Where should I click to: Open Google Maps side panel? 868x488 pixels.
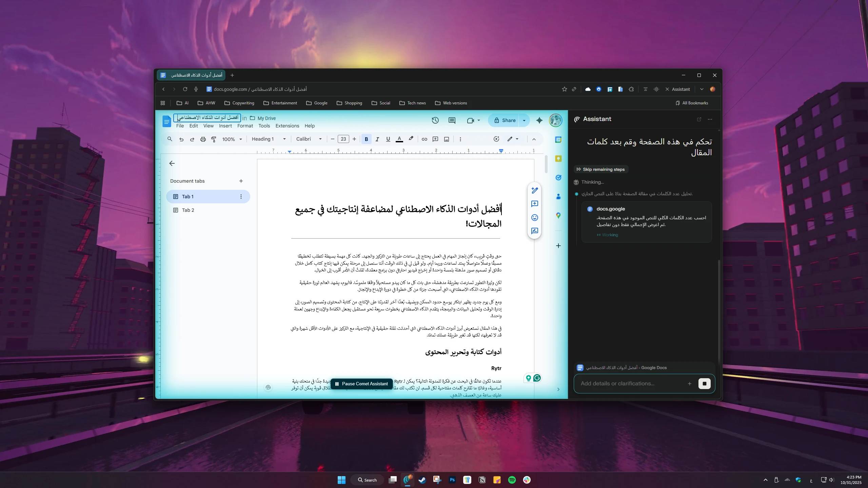[558, 216]
